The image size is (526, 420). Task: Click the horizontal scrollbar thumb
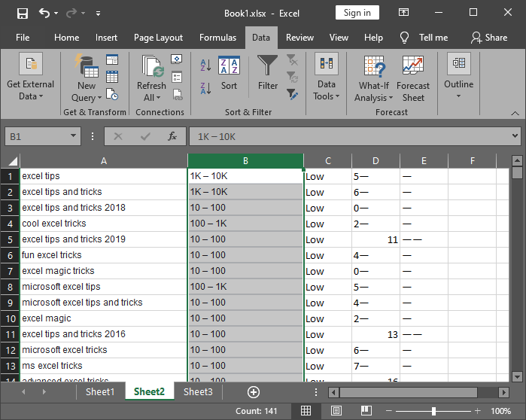409,392
